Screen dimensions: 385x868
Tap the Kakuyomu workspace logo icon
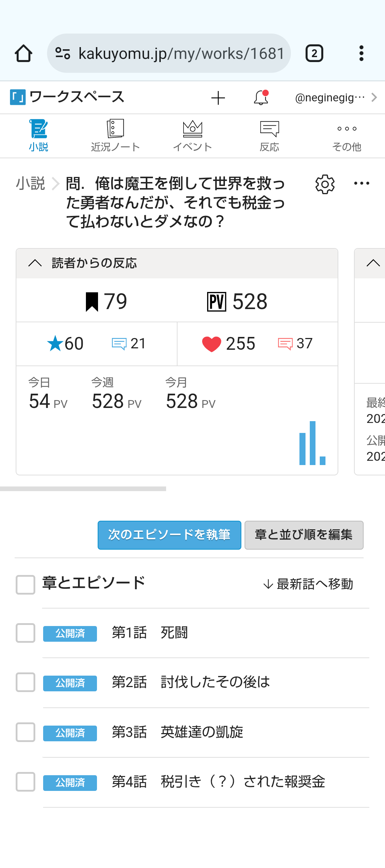coord(18,97)
